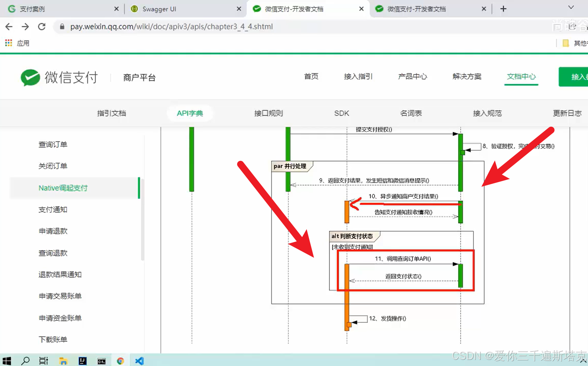Screen dimensions: 588x366
Task: Click the browser forward arrow
Action: tap(25, 27)
